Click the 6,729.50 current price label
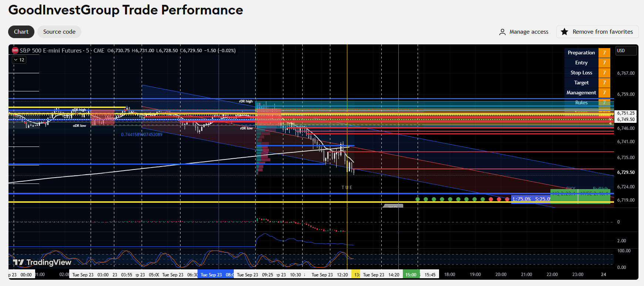This screenshot has height=286, width=644. (626, 172)
